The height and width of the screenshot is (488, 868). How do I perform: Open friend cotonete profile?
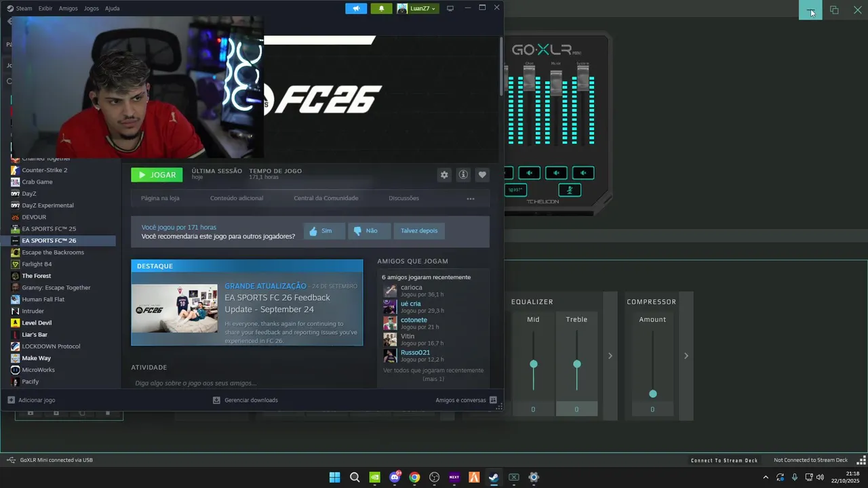(x=414, y=320)
